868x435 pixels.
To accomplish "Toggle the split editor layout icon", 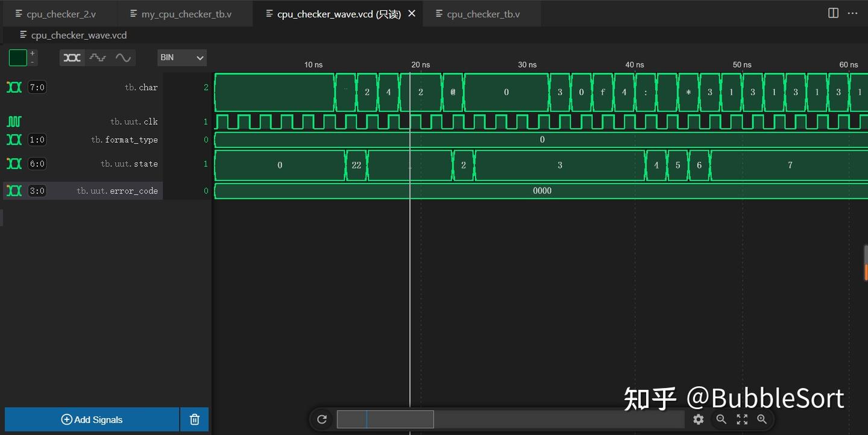I will click(x=833, y=13).
